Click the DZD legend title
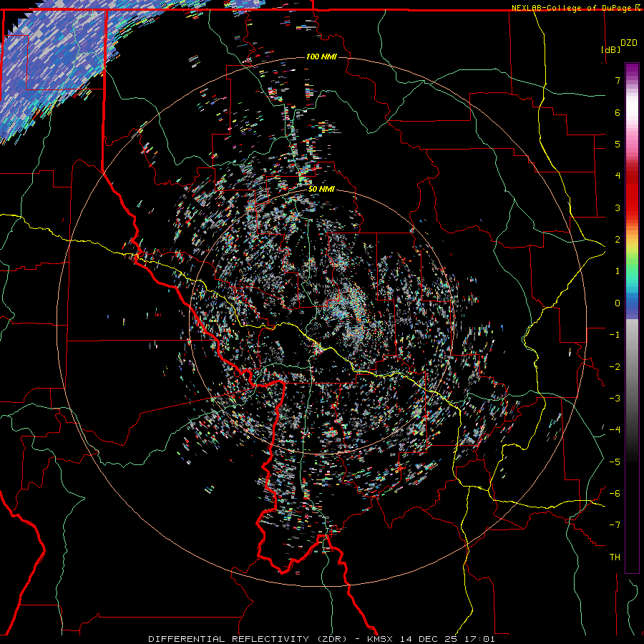 (x=629, y=43)
